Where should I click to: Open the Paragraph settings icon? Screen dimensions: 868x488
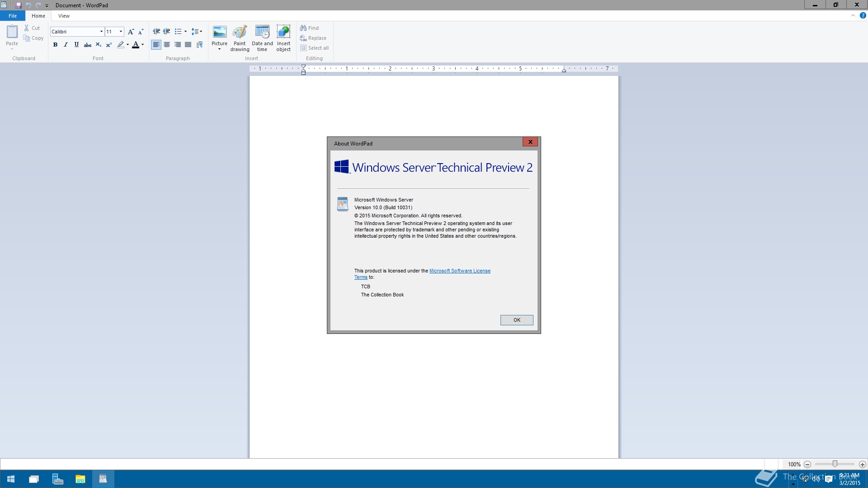click(199, 45)
